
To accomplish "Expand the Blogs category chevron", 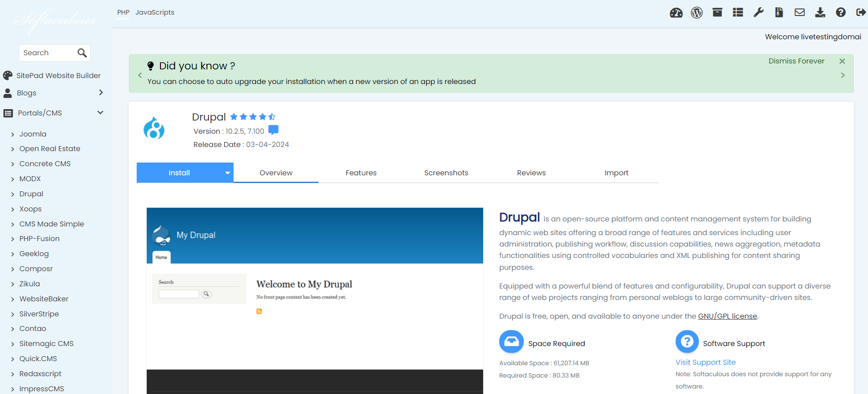I will (x=101, y=93).
